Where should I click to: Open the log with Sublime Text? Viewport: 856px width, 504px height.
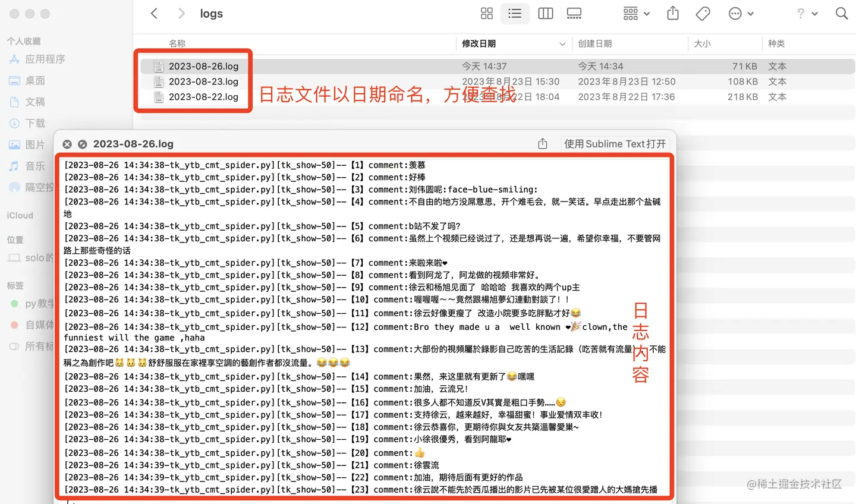pos(615,143)
